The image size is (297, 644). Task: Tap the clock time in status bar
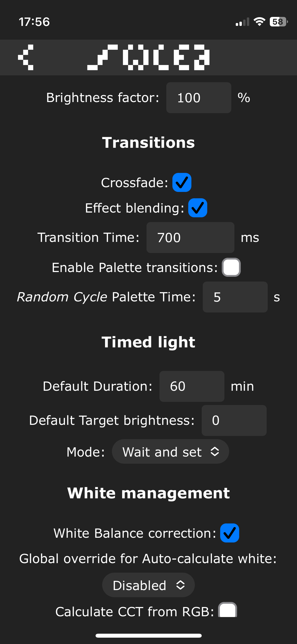(34, 22)
